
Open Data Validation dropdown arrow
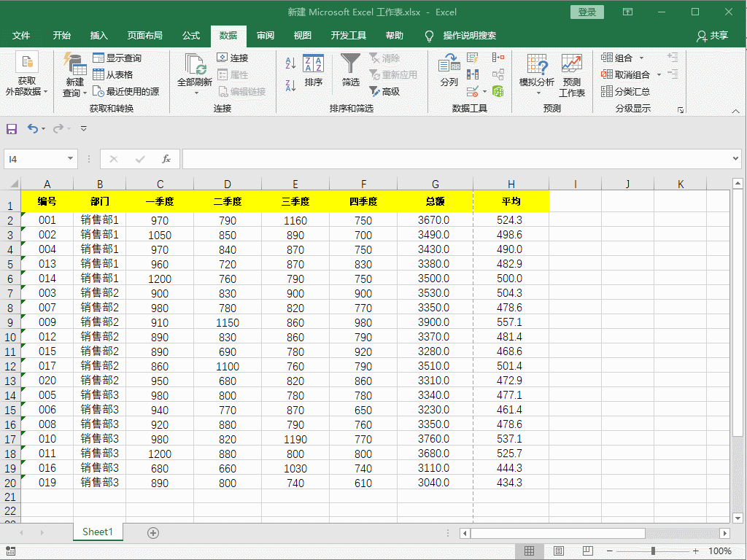tap(484, 91)
